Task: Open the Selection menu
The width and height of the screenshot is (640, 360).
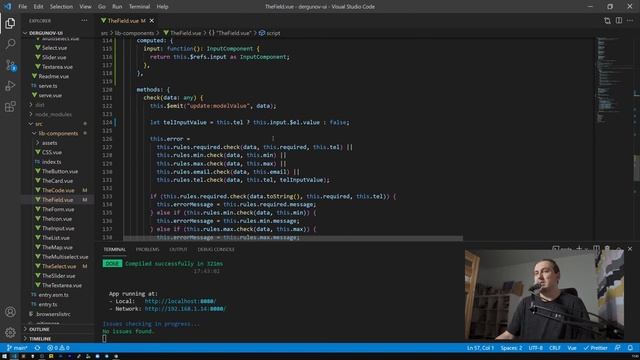Action: coord(61,7)
